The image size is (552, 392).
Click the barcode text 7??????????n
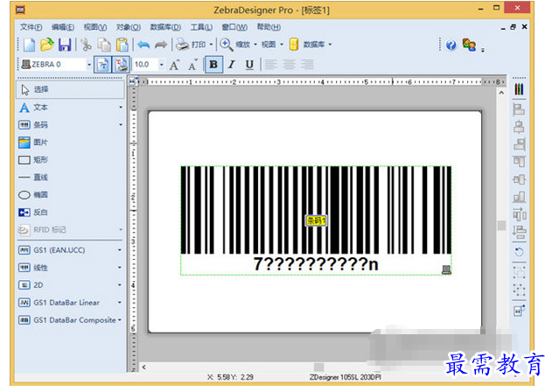pyautogui.click(x=316, y=264)
